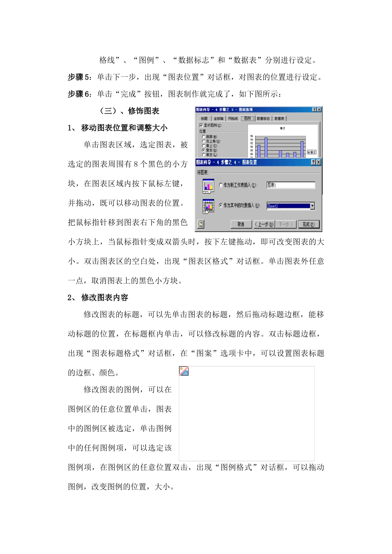Switch to the 图例 tab
Viewport: 392px width, 554px height.
pos(248,118)
